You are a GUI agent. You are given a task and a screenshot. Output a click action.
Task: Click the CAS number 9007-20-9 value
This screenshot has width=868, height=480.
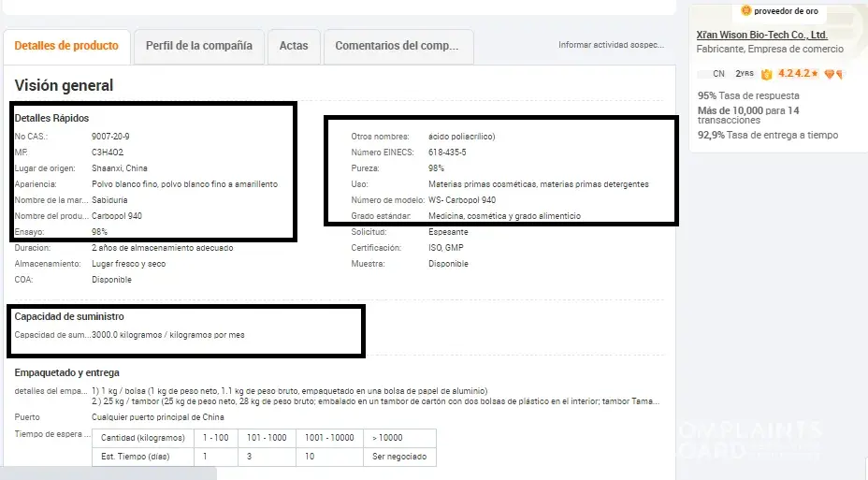pyautogui.click(x=109, y=136)
